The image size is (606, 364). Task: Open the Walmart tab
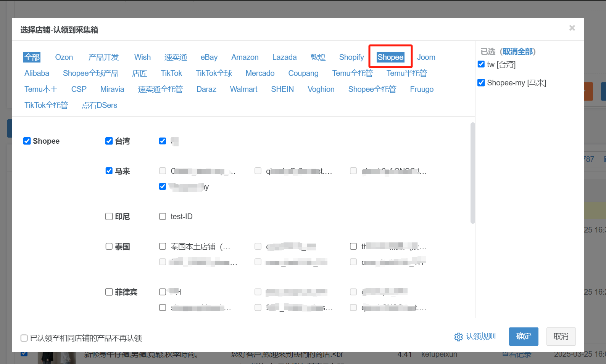(x=243, y=89)
